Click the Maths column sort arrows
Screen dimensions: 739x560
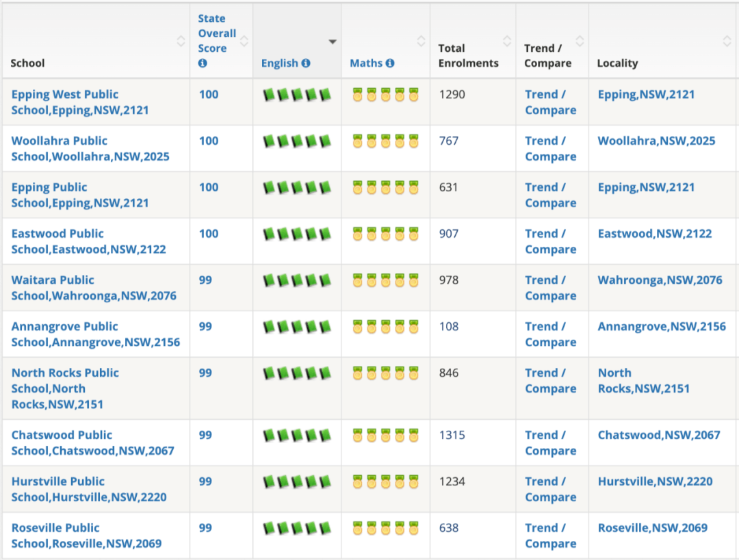point(422,41)
